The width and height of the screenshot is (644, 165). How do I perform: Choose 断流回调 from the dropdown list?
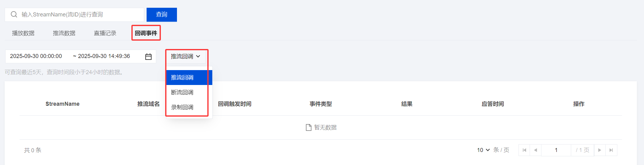tap(182, 92)
